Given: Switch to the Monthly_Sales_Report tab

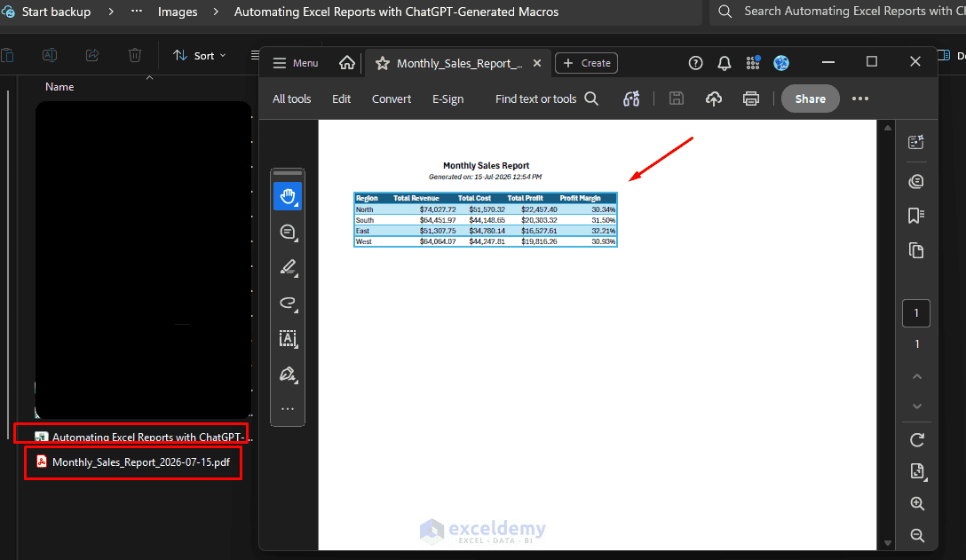Looking at the screenshot, I should (x=459, y=63).
